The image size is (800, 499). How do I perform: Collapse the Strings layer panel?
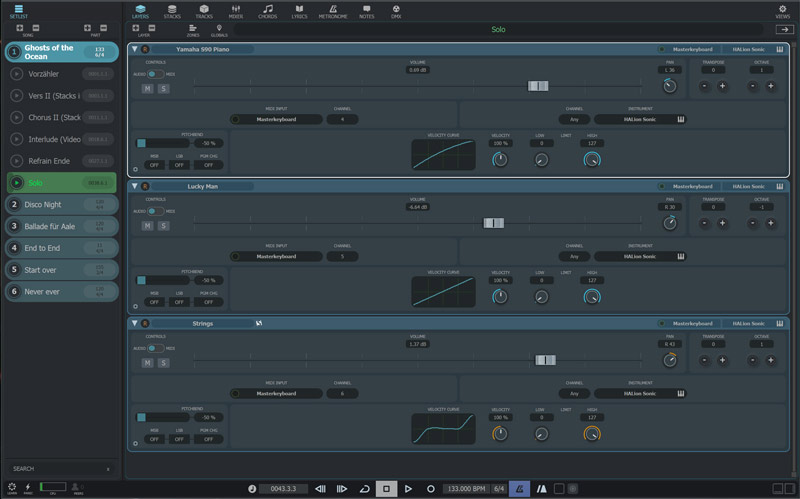pyautogui.click(x=135, y=323)
